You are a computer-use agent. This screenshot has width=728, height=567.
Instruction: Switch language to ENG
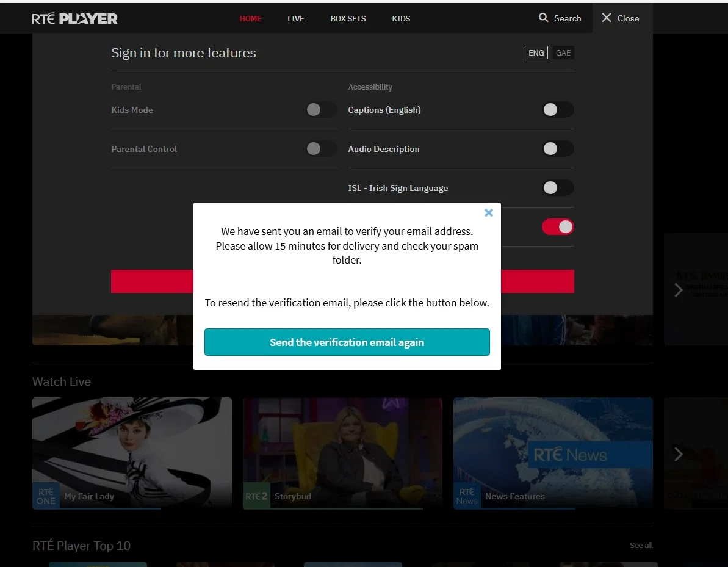point(536,52)
